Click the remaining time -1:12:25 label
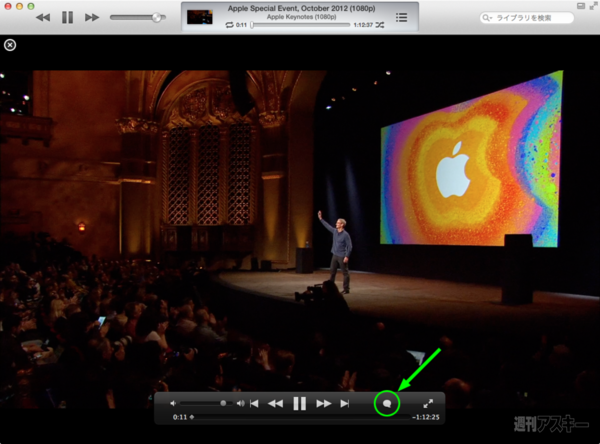Image resolution: width=600 pixels, height=444 pixels. [426, 417]
